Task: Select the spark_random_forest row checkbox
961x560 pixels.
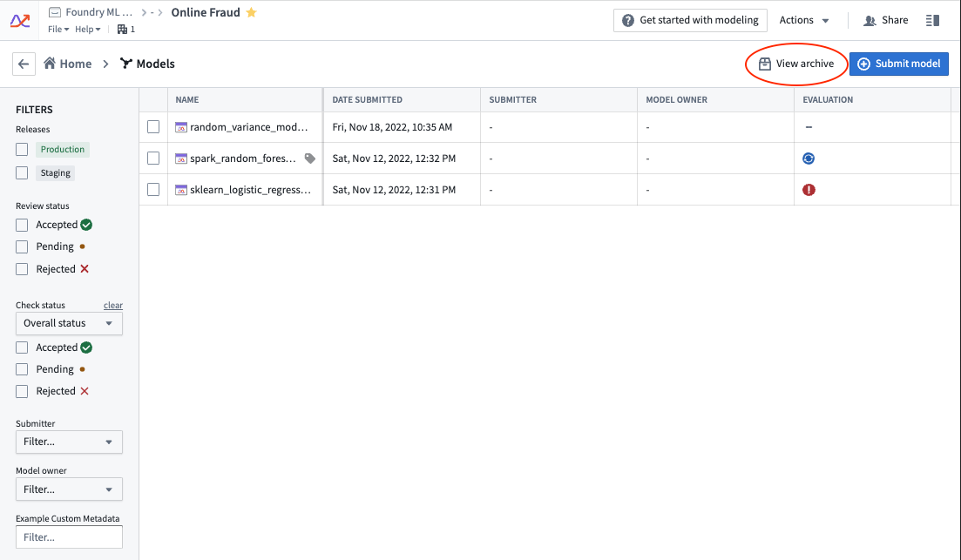Action: tap(153, 159)
